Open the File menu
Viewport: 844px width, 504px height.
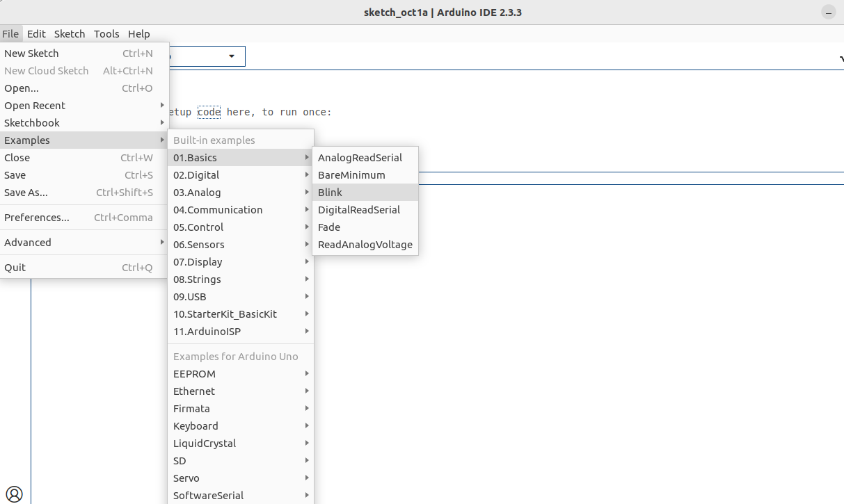pyautogui.click(x=10, y=33)
